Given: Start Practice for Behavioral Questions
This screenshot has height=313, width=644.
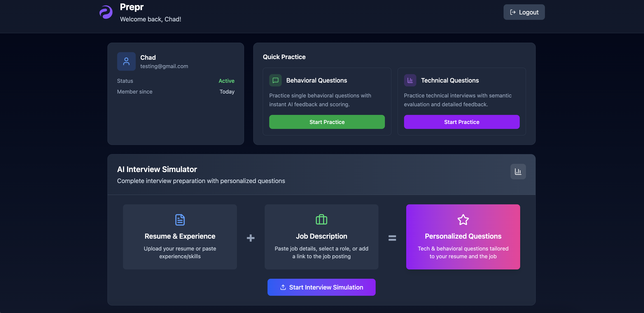Looking at the screenshot, I should point(327,122).
